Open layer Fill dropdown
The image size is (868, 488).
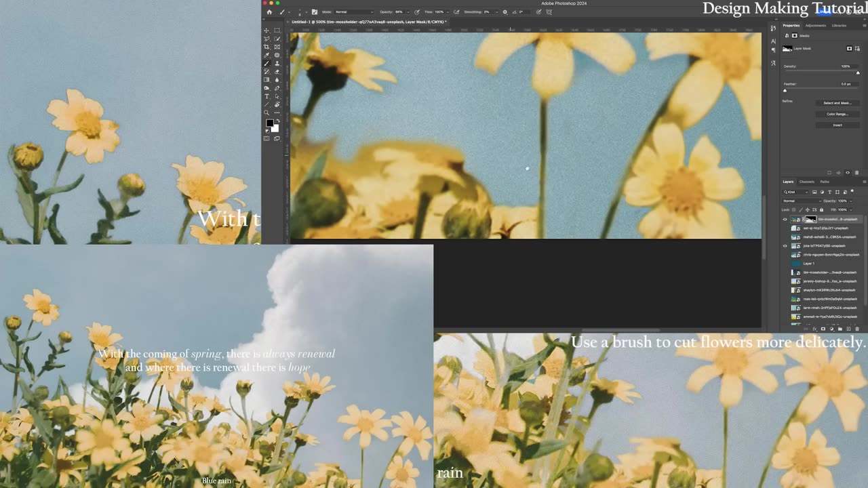coord(851,210)
